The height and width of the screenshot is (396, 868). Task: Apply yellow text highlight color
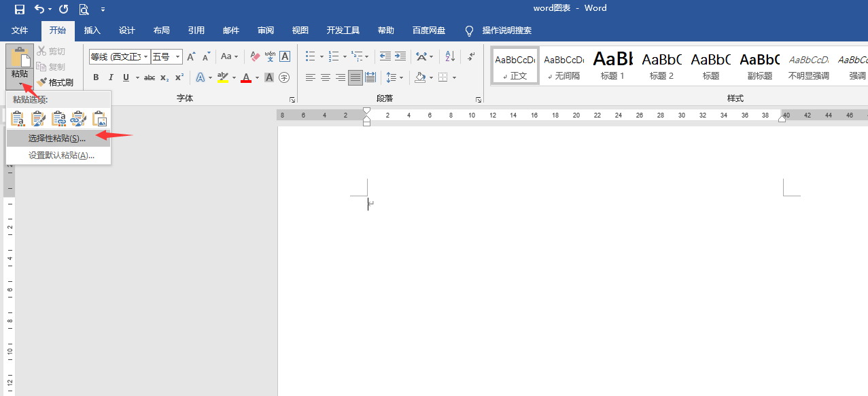pyautogui.click(x=222, y=77)
